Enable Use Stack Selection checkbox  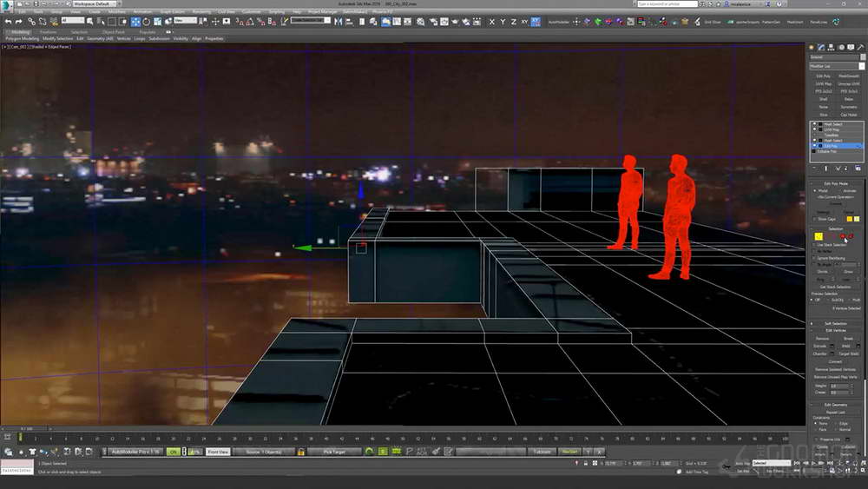click(814, 245)
